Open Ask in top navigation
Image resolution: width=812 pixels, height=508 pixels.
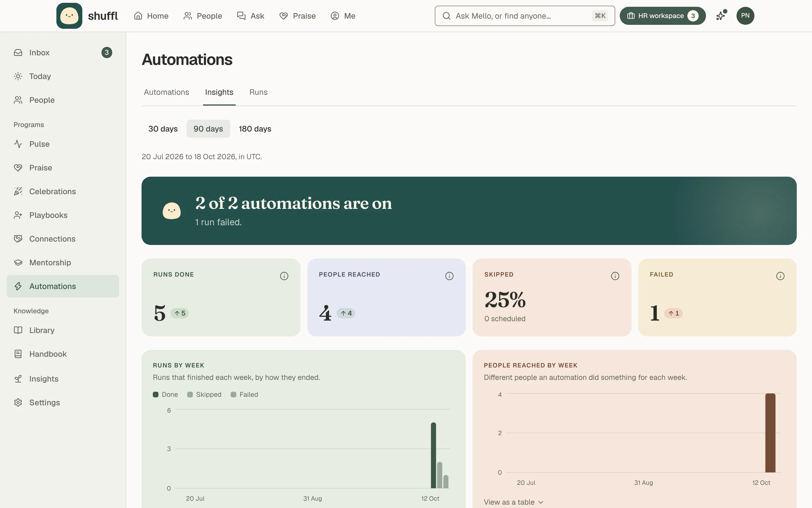click(251, 16)
